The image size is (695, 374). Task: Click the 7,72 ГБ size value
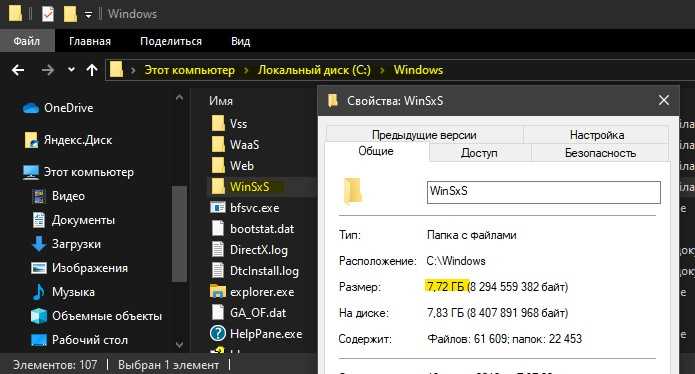coord(445,287)
